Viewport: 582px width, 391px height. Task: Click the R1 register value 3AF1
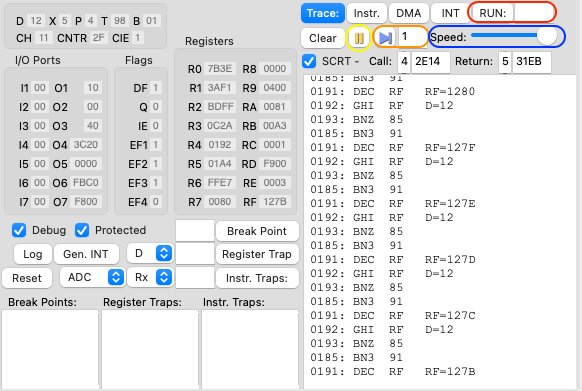[220, 88]
